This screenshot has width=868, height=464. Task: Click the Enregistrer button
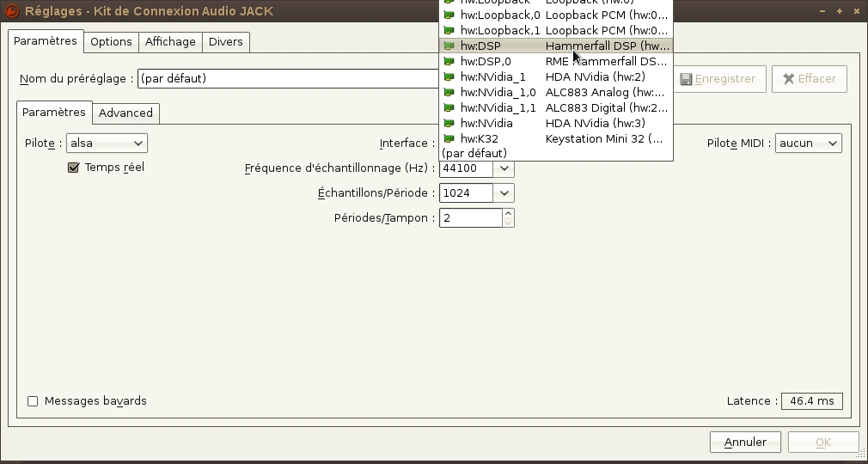tap(718, 79)
